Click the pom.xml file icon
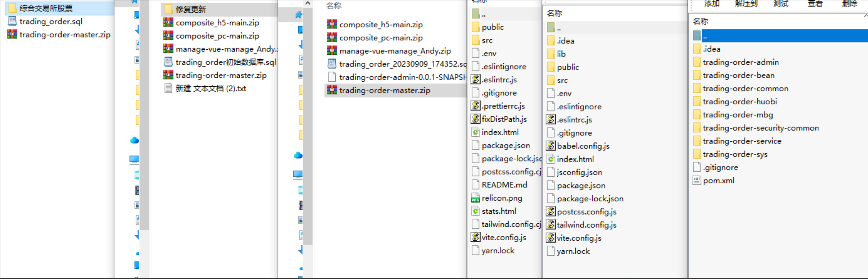 click(x=697, y=180)
